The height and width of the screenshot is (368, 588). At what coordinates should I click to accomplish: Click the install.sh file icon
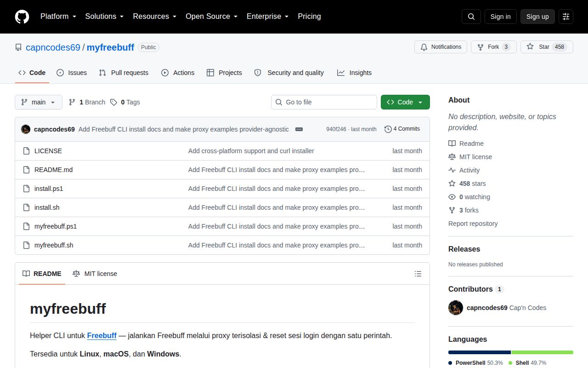point(26,207)
